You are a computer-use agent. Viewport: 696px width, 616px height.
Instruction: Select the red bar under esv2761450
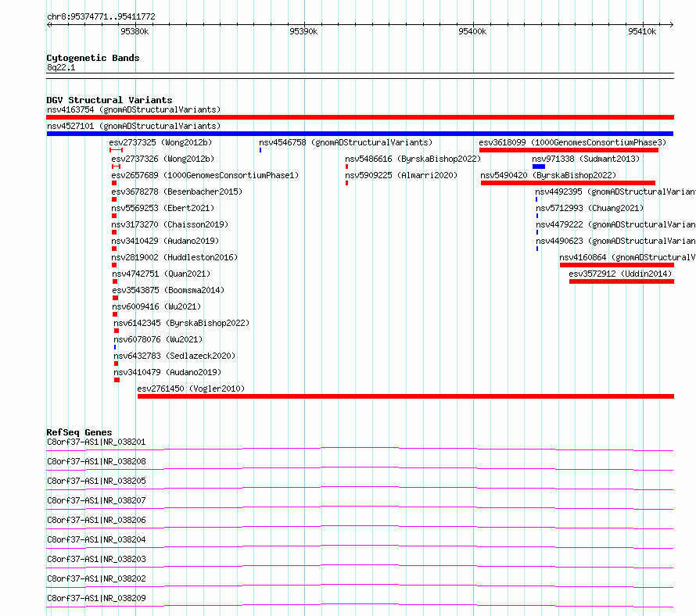point(406,396)
